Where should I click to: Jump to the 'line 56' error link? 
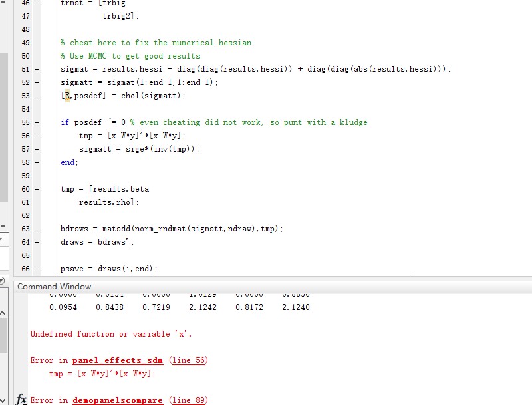coord(188,360)
